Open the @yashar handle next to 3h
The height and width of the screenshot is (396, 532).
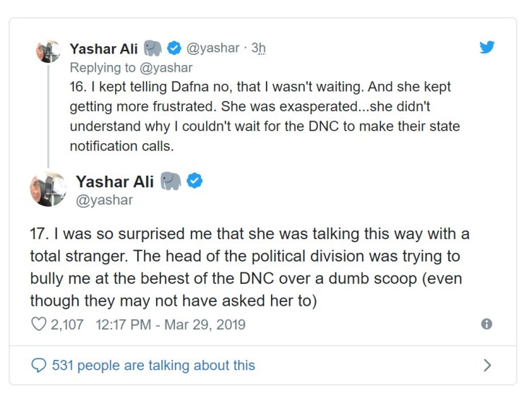[213, 48]
